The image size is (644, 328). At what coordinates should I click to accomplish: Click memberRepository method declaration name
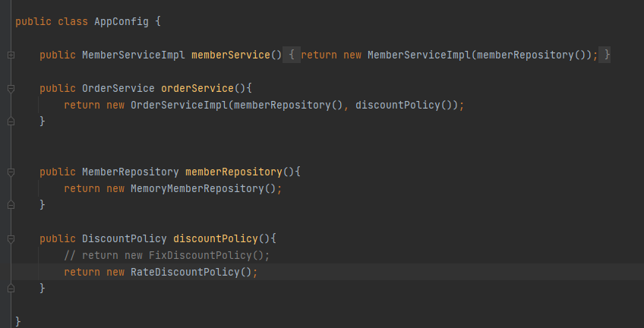point(234,172)
